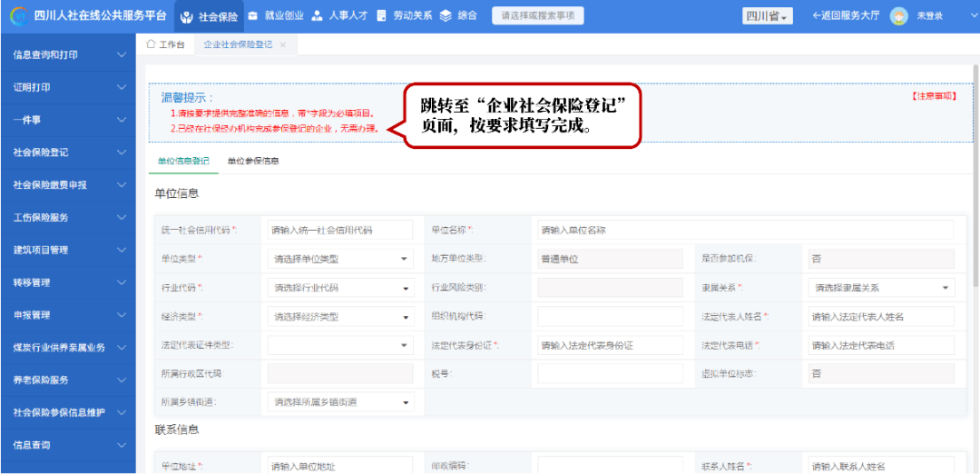Open the 综合 navigation item
The image size is (980, 474).
tap(458, 16)
